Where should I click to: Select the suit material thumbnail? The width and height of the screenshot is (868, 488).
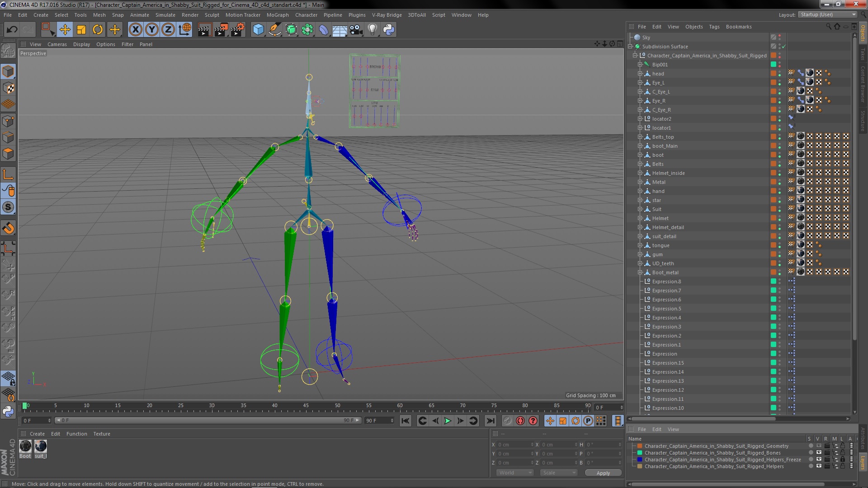click(x=41, y=446)
